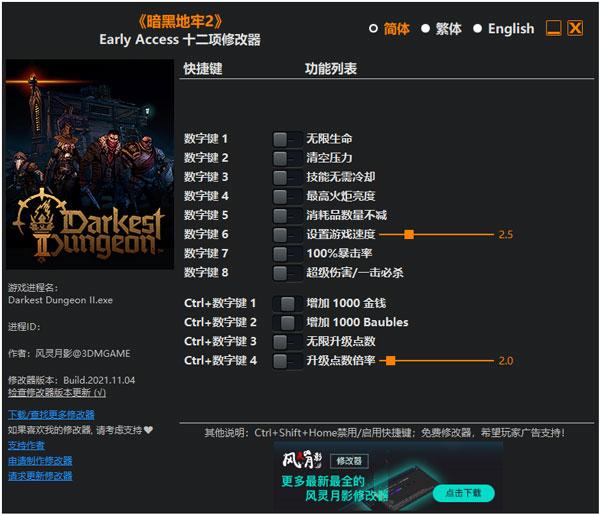Toggle 增加 1000 金钱 switch
Screen dimensions: 600x514
coord(286,303)
